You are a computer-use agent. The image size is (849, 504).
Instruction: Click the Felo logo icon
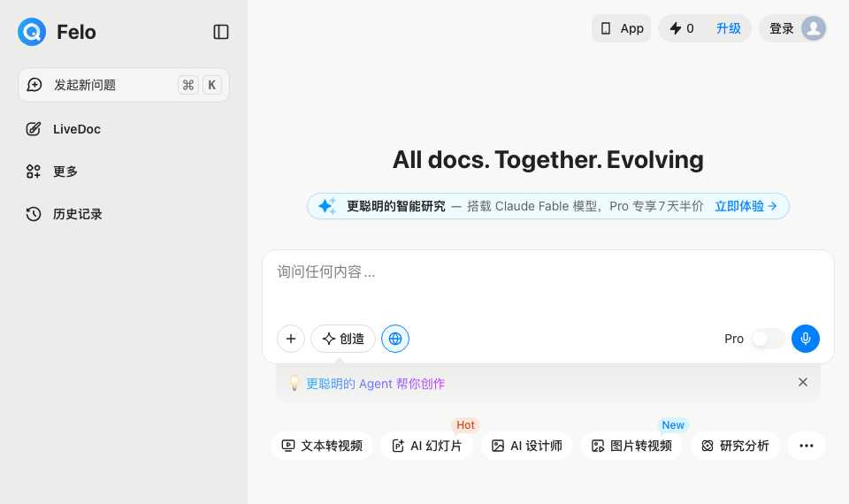coord(32,32)
